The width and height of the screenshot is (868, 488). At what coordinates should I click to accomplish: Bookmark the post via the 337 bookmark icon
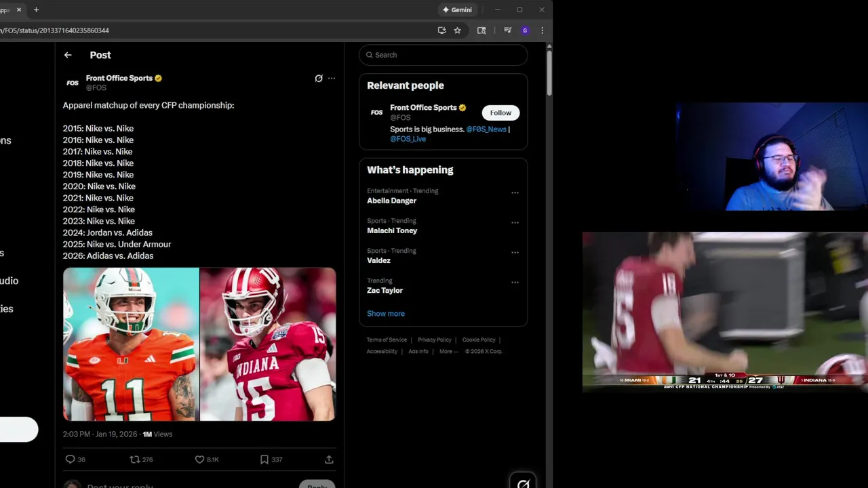click(264, 460)
